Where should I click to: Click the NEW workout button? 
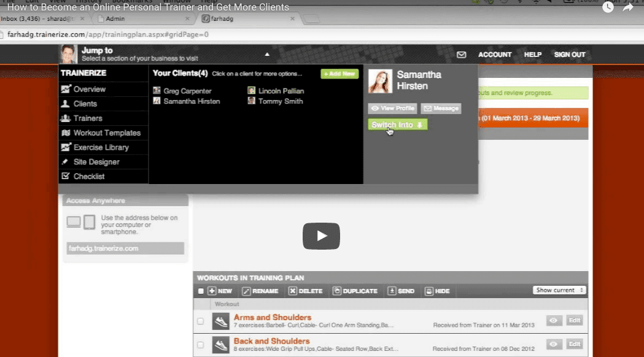click(220, 291)
